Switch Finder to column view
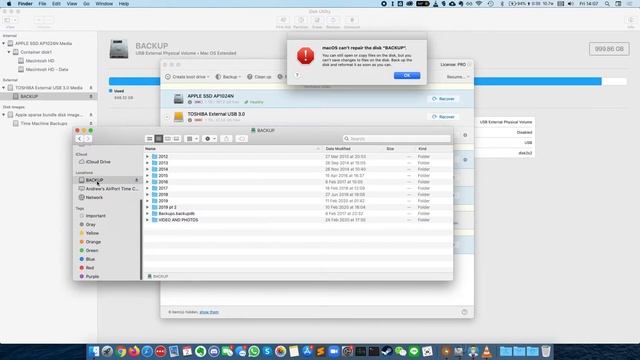640x360 pixels. pyautogui.click(x=167, y=139)
